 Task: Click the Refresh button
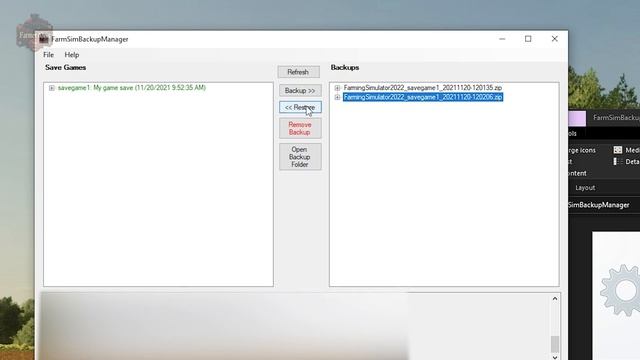298,72
